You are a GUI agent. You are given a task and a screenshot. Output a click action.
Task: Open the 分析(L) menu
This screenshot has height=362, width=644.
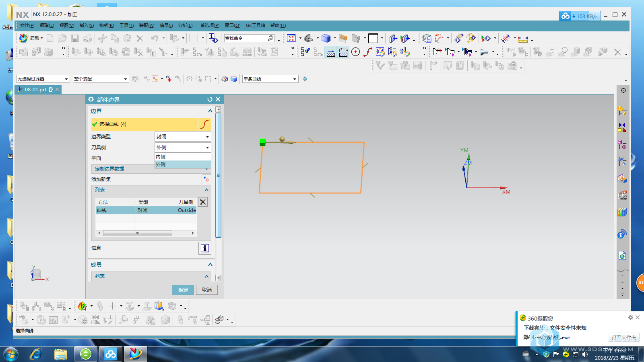coord(185,25)
